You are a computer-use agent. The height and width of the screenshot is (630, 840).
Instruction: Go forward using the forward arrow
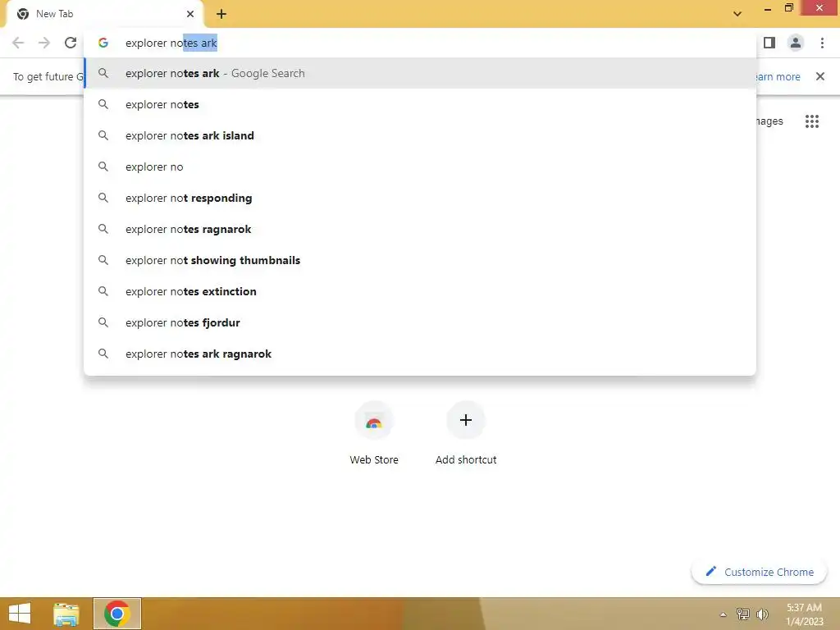click(x=44, y=43)
